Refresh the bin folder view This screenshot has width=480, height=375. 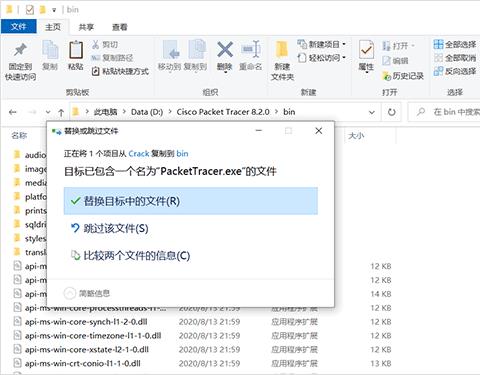pyautogui.click(x=392, y=112)
